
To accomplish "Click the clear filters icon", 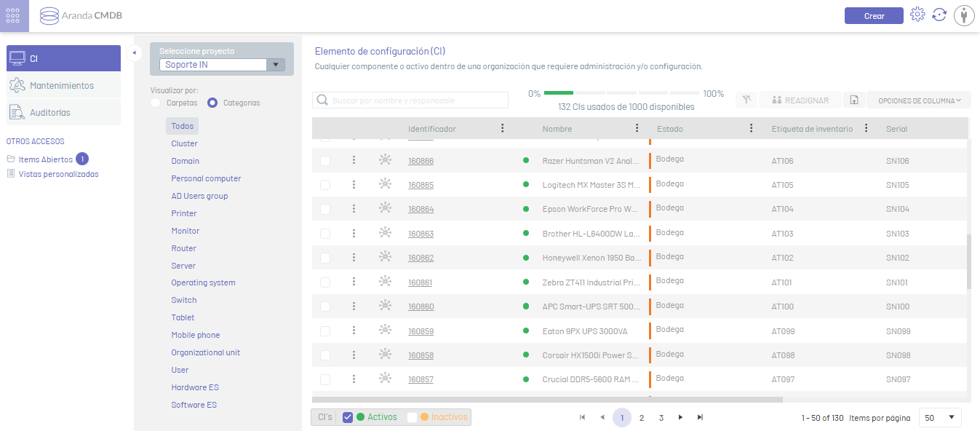I will click(x=746, y=100).
